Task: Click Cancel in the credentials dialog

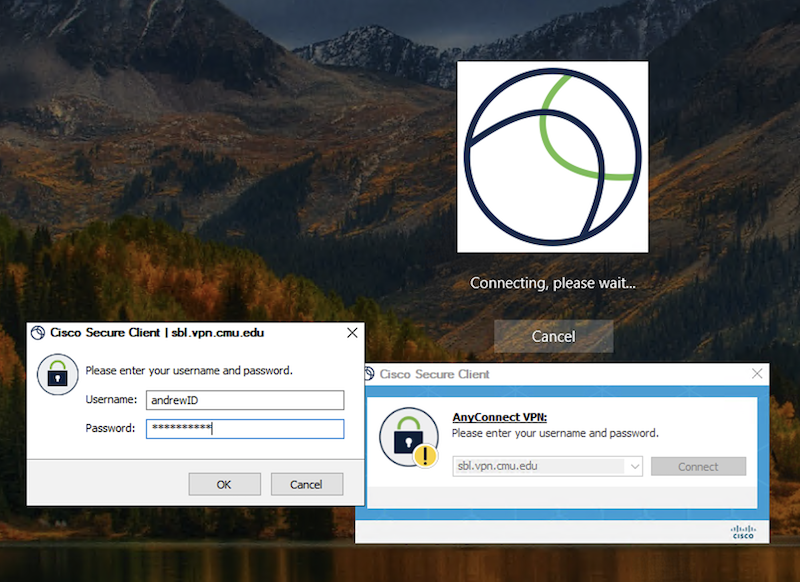Action: point(307,484)
